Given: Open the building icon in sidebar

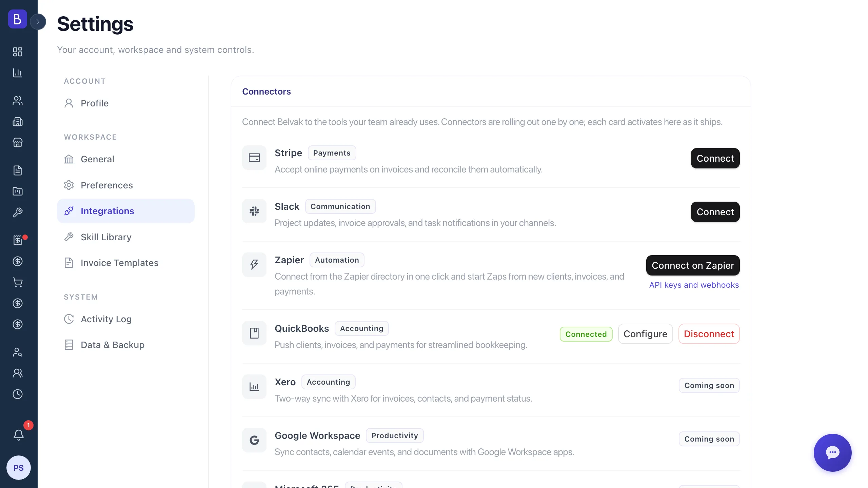Looking at the screenshot, I should pos(18,122).
